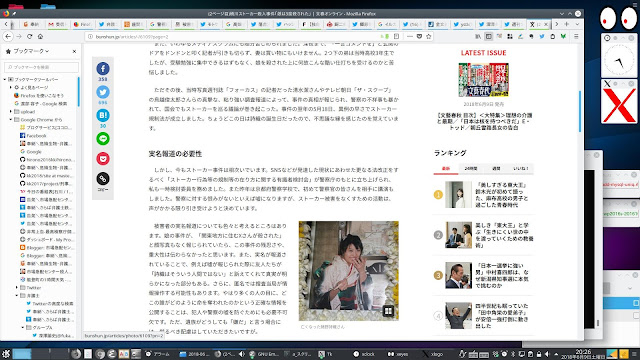
Task: Collapse the グループA bookmark folder
Action: coord(23,327)
